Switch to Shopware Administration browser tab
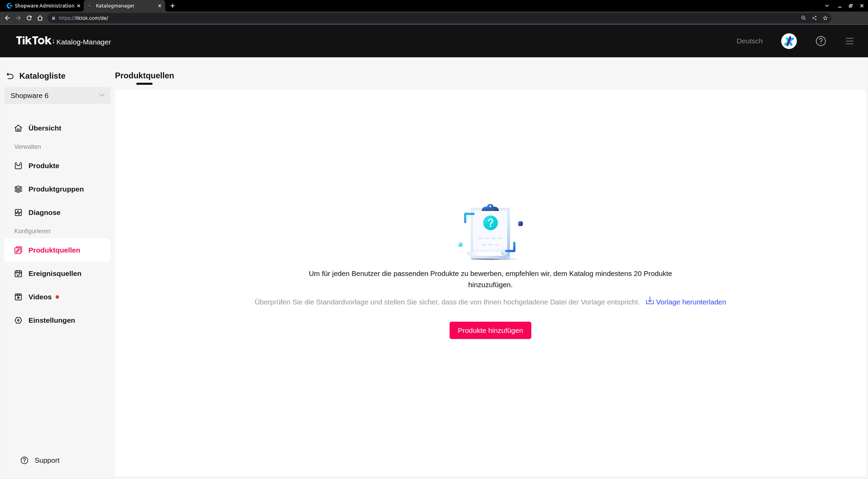Image resolution: width=868 pixels, height=479 pixels. [x=44, y=6]
